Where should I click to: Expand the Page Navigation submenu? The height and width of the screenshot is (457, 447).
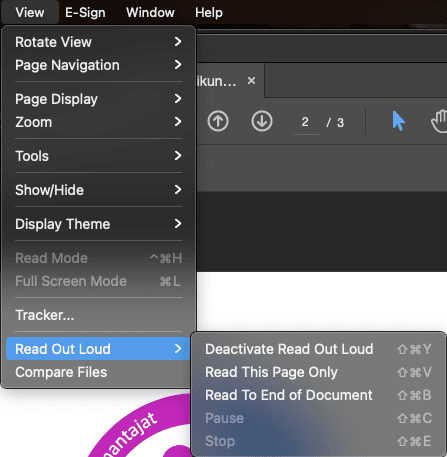[x=98, y=65]
